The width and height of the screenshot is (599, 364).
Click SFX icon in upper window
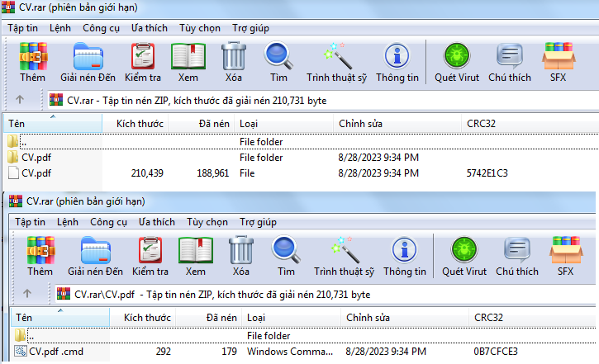click(x=559, y=55)
